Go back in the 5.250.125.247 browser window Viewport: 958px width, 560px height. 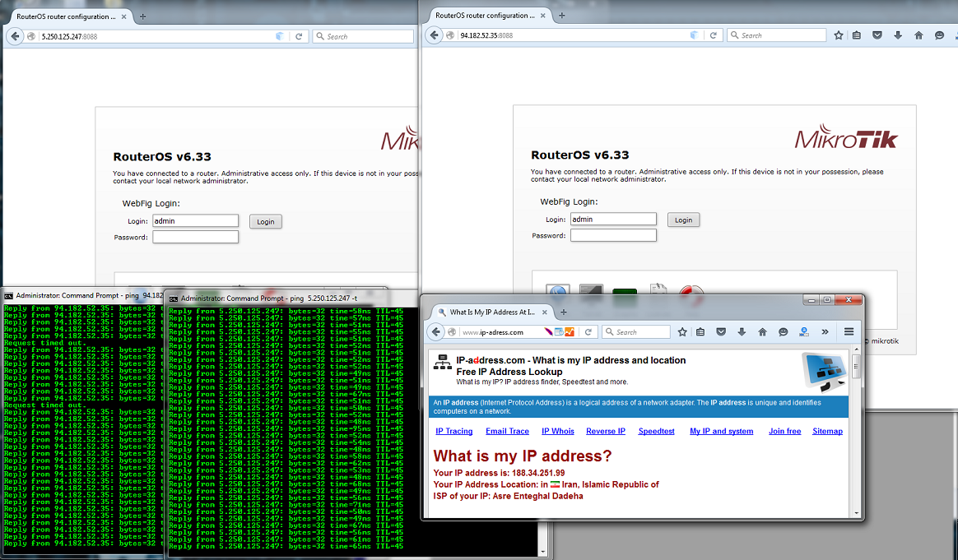point(15,37)
